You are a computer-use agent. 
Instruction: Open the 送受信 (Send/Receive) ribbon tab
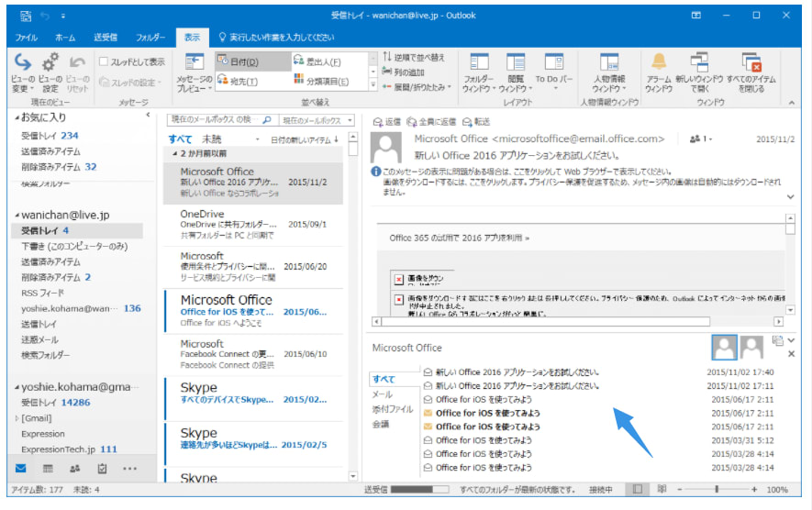tap(106, 38)
